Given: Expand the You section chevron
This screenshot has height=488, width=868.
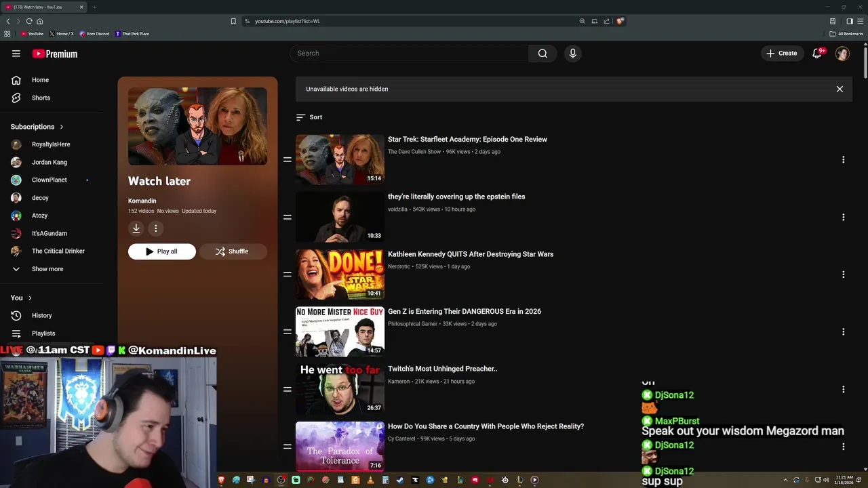Looking at the screenshot, I should point(30,298).
